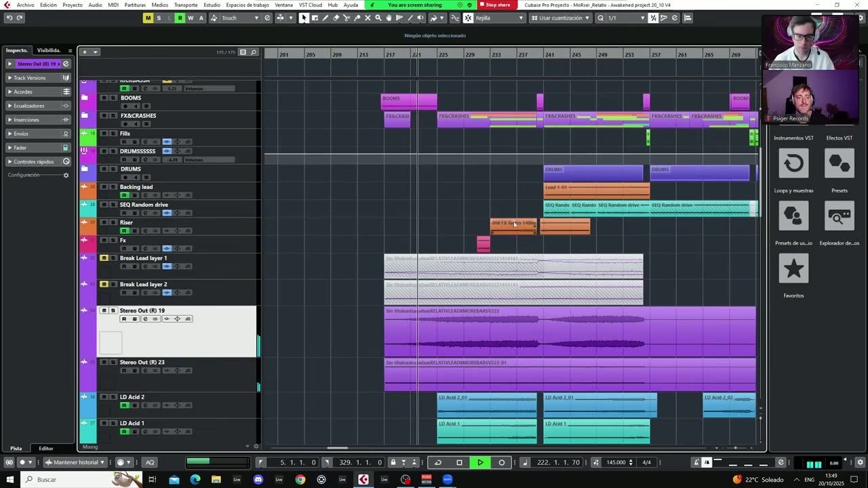Screen dimensions: 868x488
Task: Select the Draw pencil tool
Action: (325, 18)
